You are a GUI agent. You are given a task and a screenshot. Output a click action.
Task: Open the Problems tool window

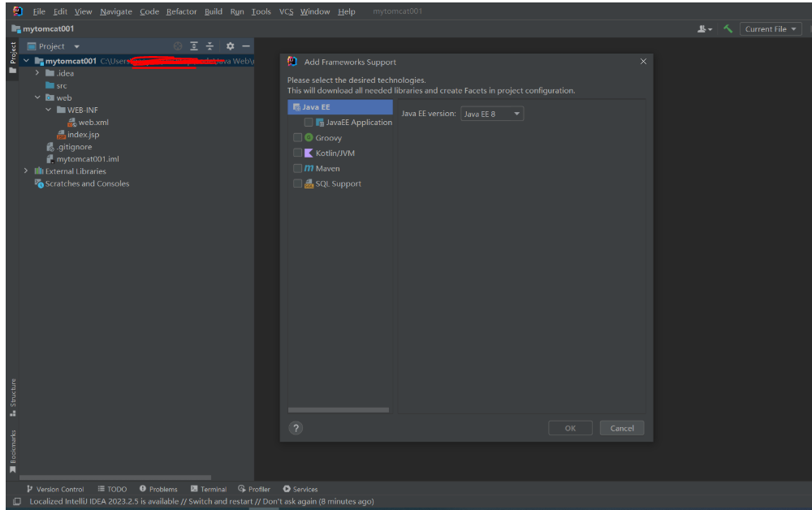(158, 489)
